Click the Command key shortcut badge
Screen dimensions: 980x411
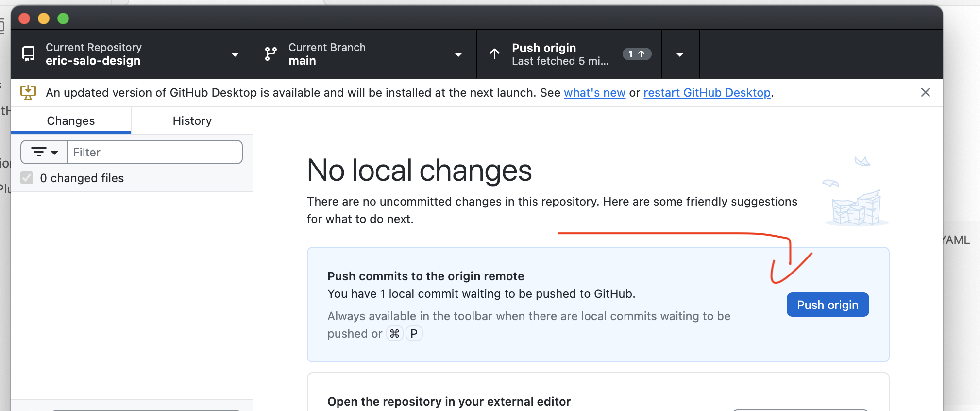[395, 333]
